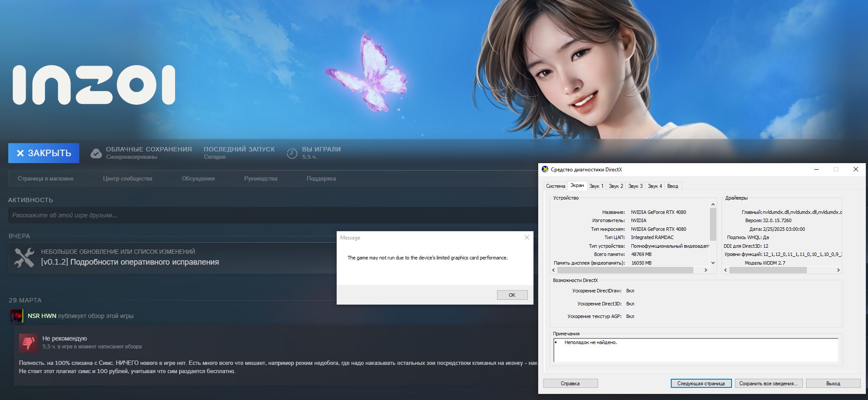This screenshot has width=868, height=400.
Task: Click the Справка button
Action: 570,384
